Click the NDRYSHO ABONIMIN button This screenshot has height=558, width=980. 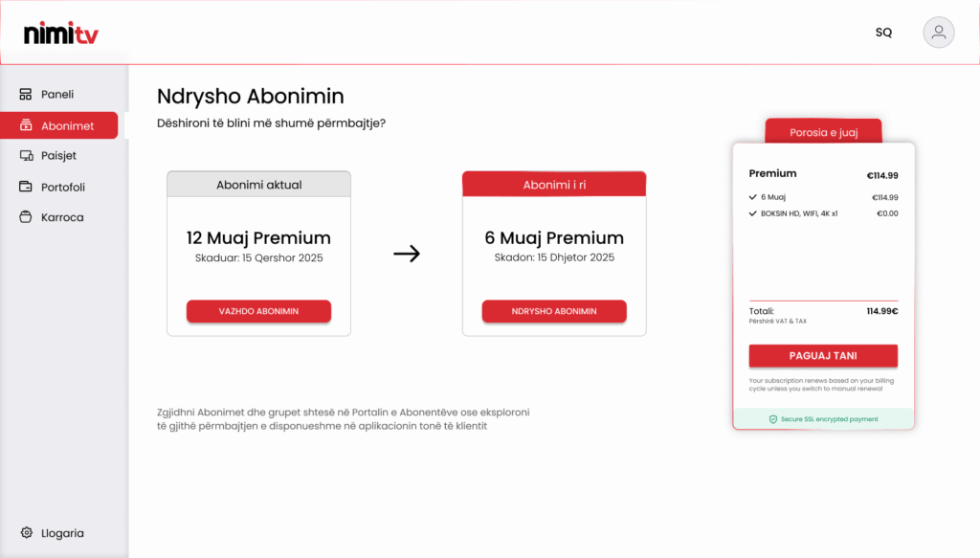click(554, 311)
